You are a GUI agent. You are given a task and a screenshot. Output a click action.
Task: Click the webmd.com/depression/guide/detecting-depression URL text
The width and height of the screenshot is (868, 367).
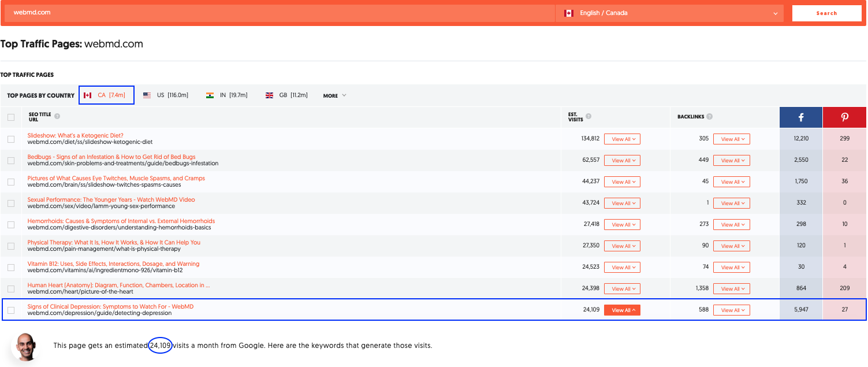100,313
